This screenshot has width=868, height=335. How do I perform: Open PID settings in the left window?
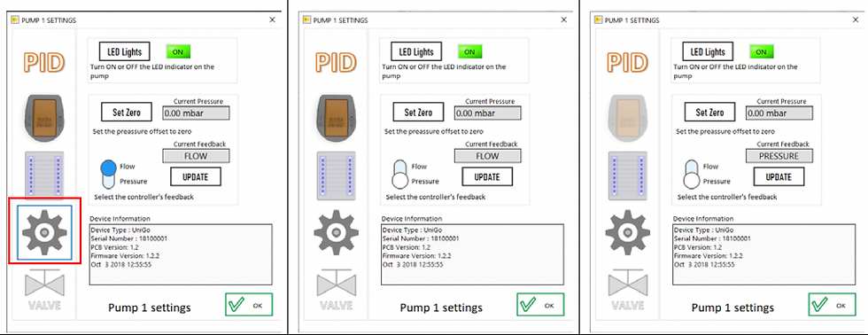pos(43,63)
